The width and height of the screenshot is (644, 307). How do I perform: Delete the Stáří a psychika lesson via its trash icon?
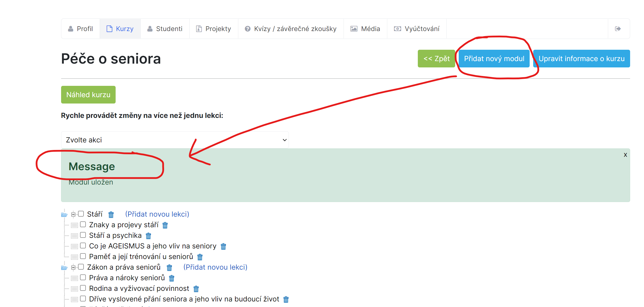(148, 236)
